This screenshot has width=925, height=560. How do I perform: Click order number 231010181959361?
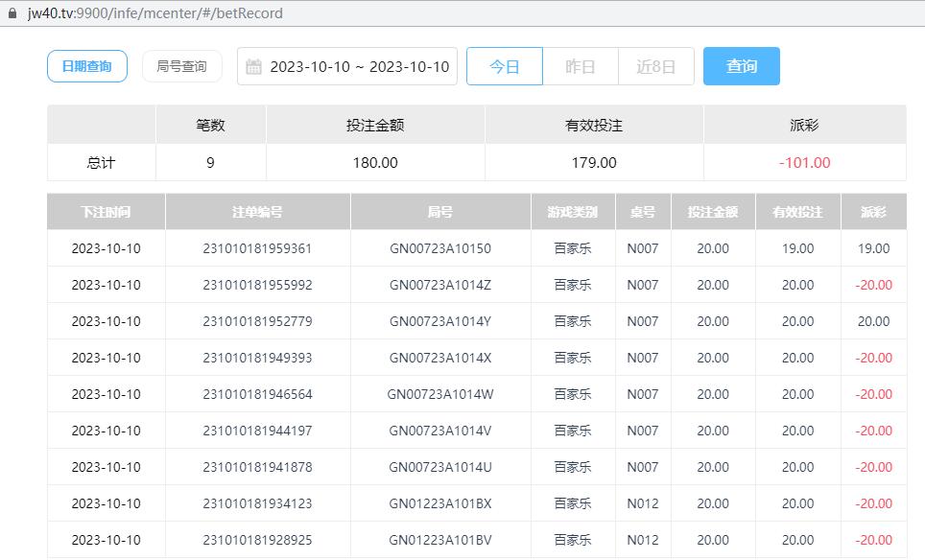tap(257, 248)
